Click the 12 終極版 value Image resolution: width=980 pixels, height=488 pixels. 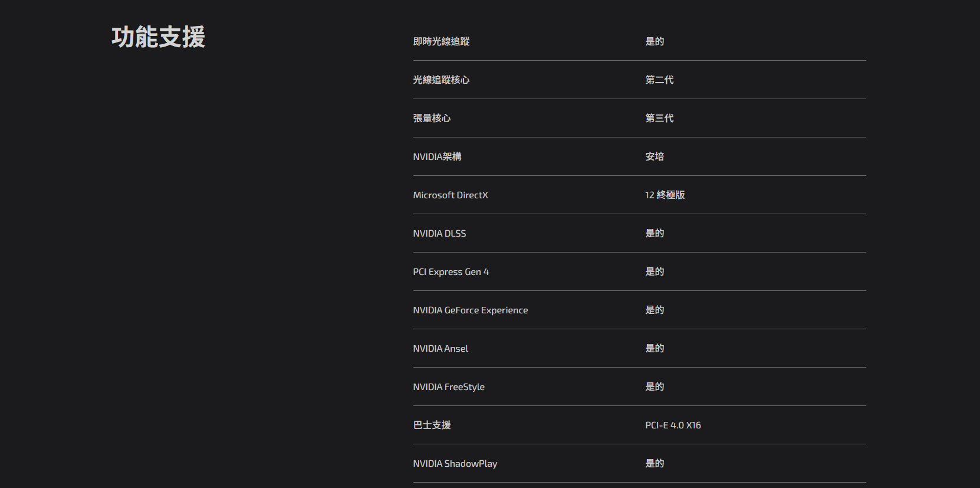(665, 195)
